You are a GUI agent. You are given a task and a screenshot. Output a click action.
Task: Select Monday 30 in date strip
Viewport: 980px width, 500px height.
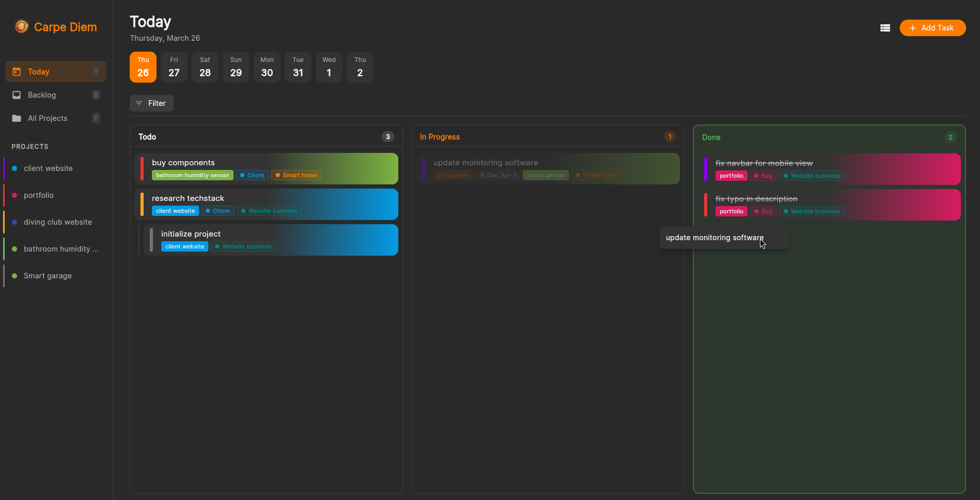[x=267, y=67]
